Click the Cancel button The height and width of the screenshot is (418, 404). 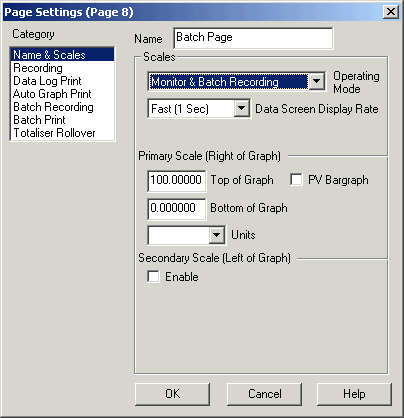click(264, 394)
